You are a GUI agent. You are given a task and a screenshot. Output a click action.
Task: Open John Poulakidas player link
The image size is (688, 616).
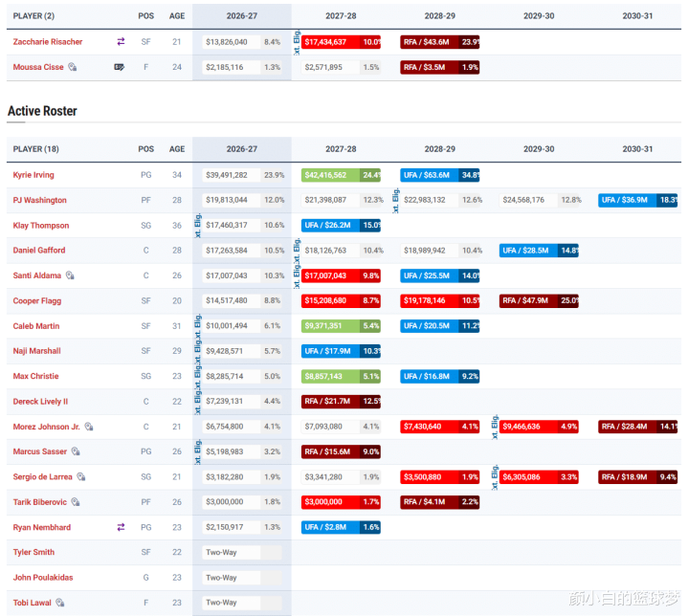pos(43,578)
